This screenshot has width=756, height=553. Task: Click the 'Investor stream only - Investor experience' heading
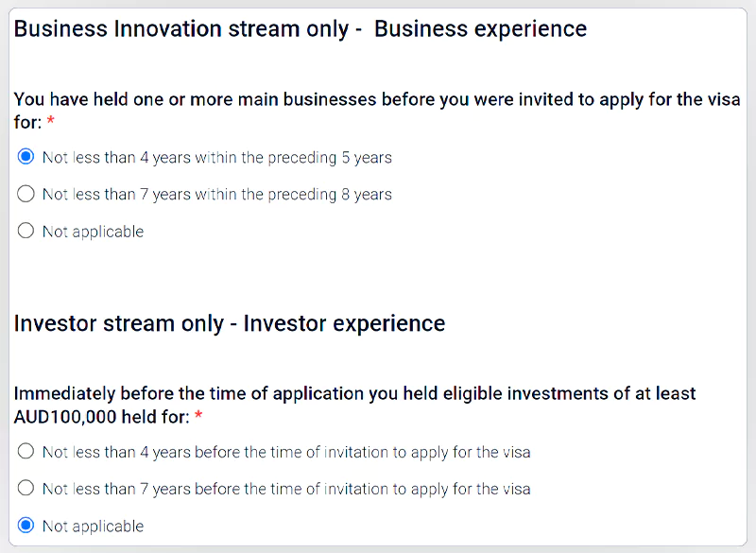coord(230,324)
